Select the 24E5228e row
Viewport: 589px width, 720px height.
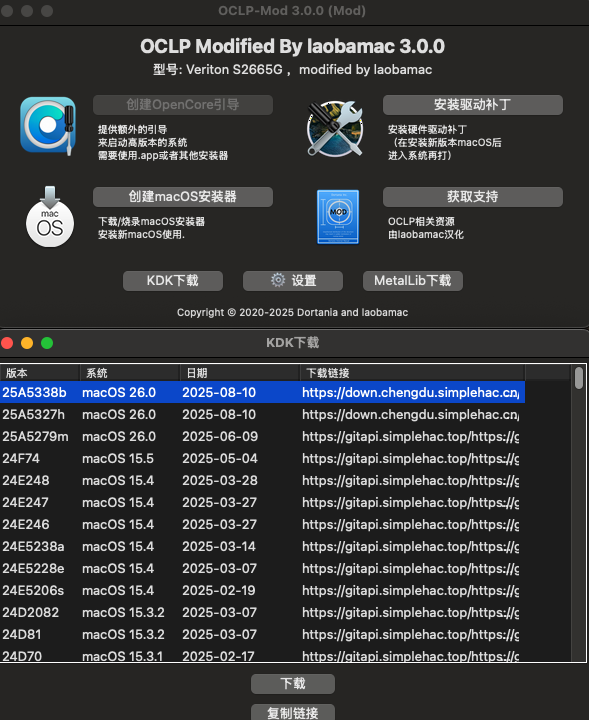[x=262, y=569]
